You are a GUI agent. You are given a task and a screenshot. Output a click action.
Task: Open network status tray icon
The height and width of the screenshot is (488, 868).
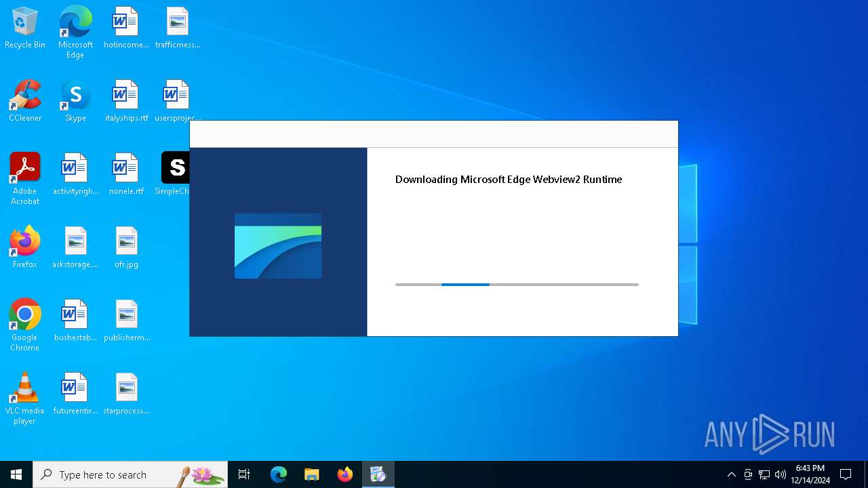click(x=764, y=474)
